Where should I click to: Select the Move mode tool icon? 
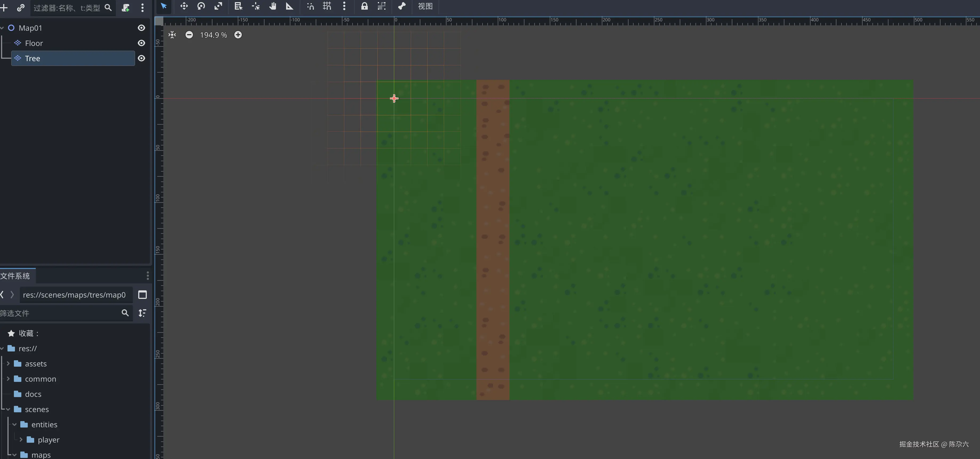coord(184,6)
